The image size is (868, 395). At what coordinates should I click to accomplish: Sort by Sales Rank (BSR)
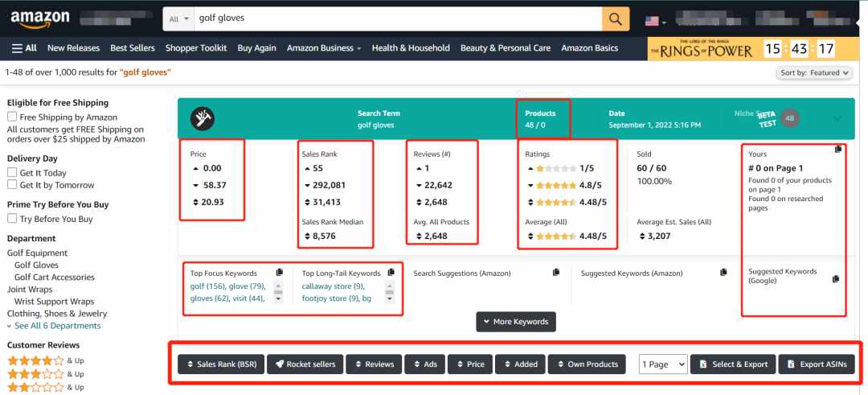[222, 364]
